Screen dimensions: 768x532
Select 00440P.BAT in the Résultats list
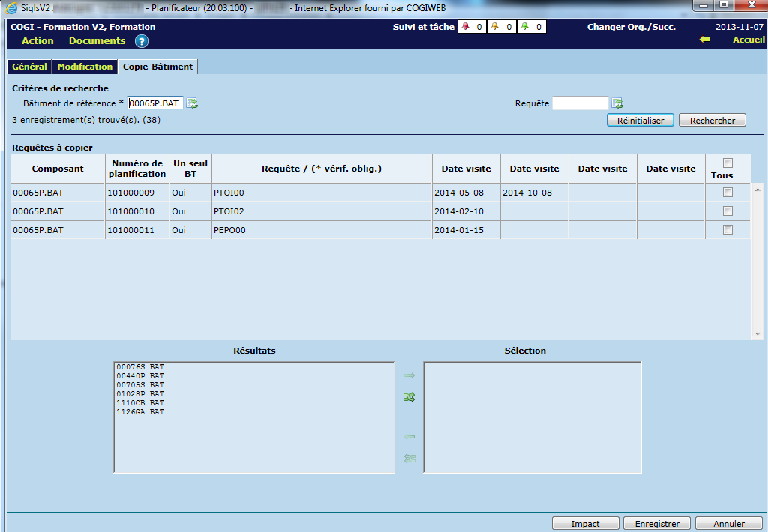(139, 376)
